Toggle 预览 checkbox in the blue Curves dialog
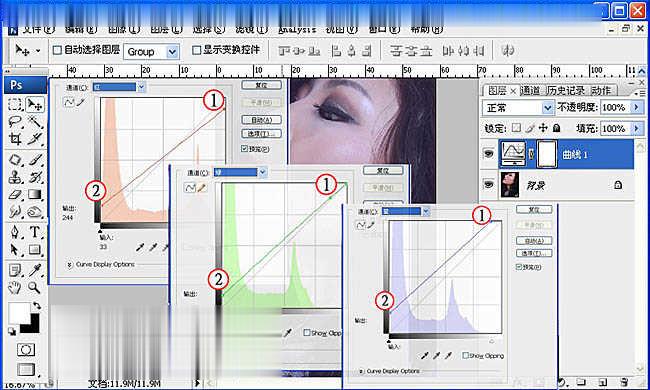 (519, 267)
